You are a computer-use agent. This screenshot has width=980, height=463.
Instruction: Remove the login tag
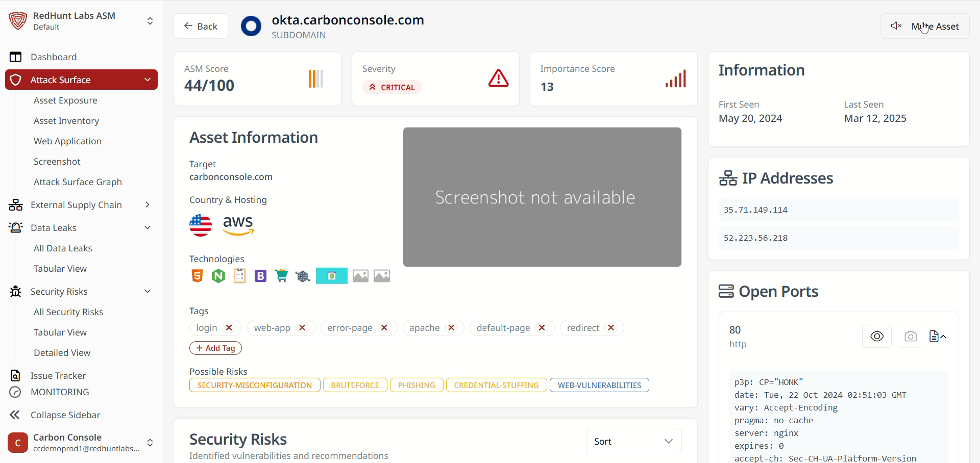229,327
